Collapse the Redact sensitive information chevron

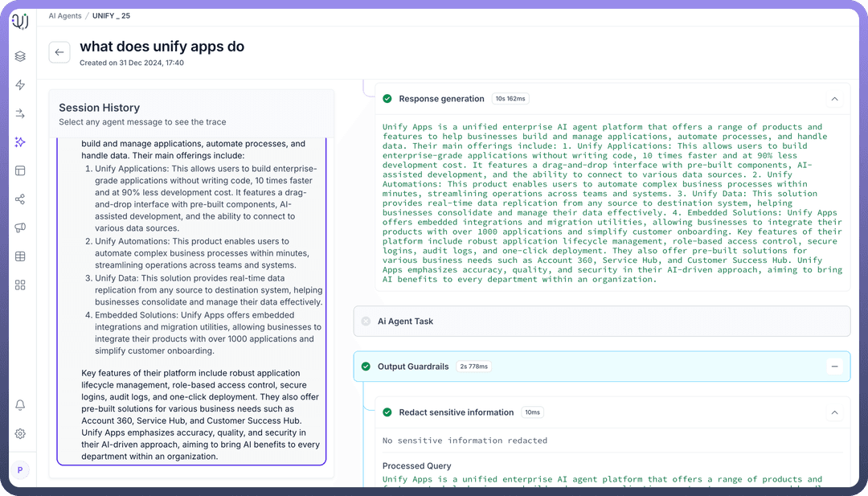click(834, 412)
